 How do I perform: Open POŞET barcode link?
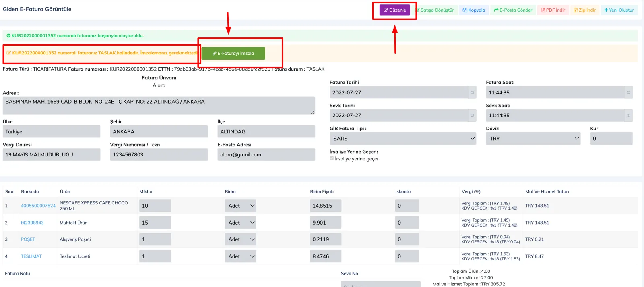tap(28, 239)
